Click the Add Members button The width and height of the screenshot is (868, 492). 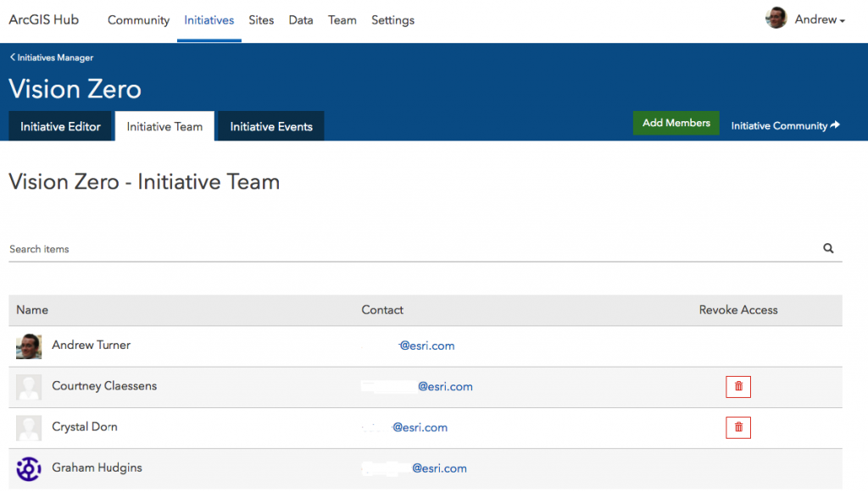[x=676, y=123]
